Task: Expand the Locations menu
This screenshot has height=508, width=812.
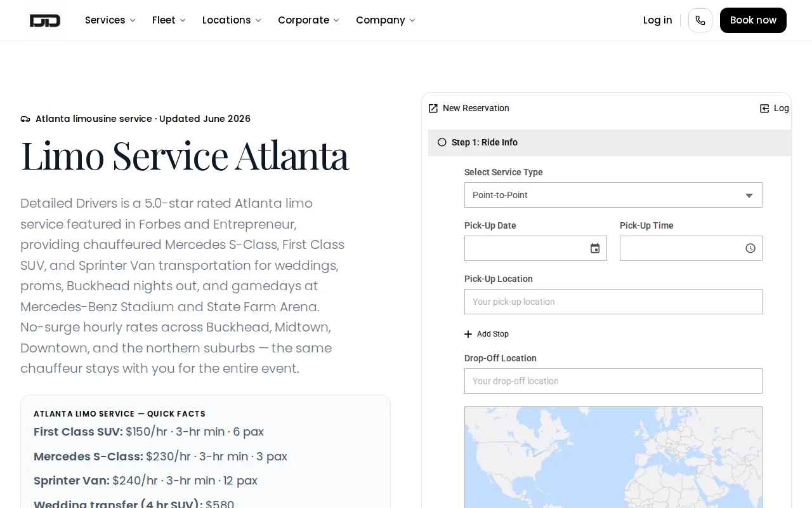Action: click(x=232, y=20)
